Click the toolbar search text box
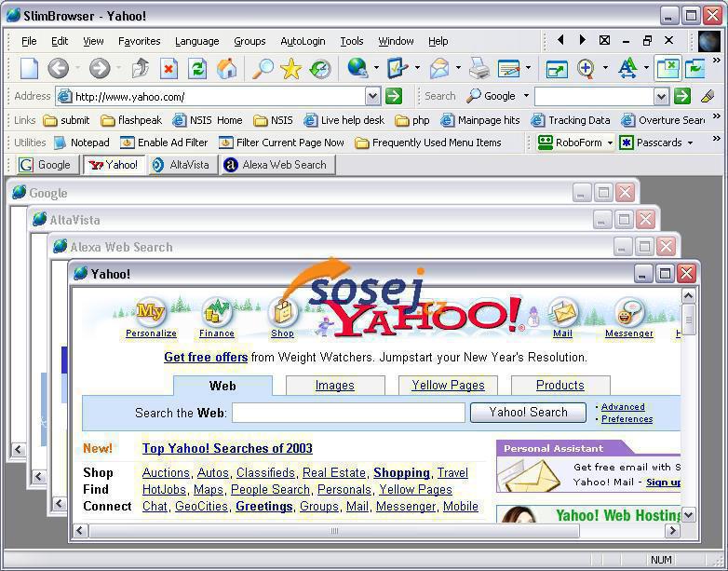Screen dimensions: 728x571 [595, 96]
